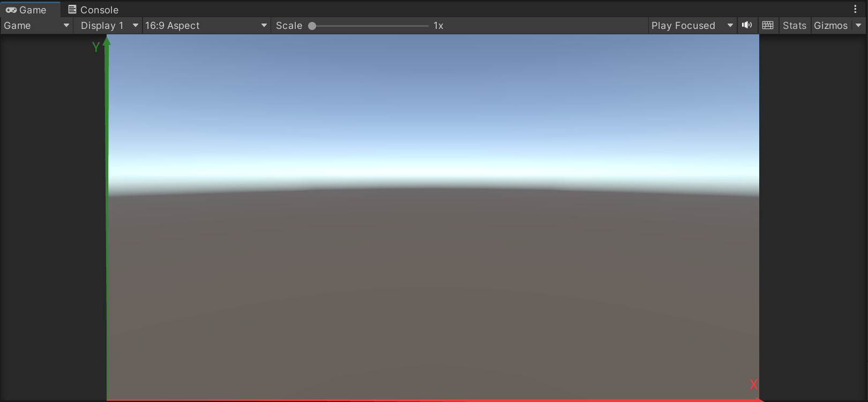Open the Game view type dropdown

click(x=36, y=26)
